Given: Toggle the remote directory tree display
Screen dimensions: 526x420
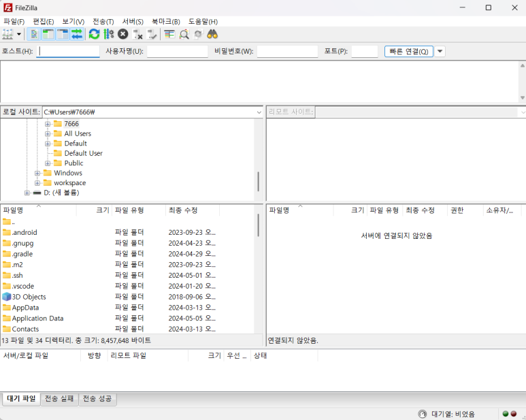Looking at the screenshot, I should click(x=63, y=34).
